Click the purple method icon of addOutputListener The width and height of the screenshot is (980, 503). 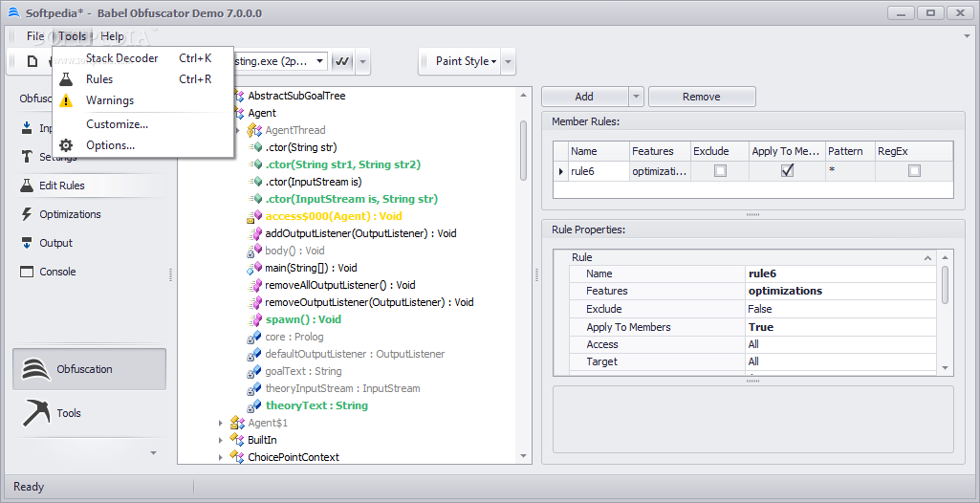pyautogui.click(x=254, y=233)
